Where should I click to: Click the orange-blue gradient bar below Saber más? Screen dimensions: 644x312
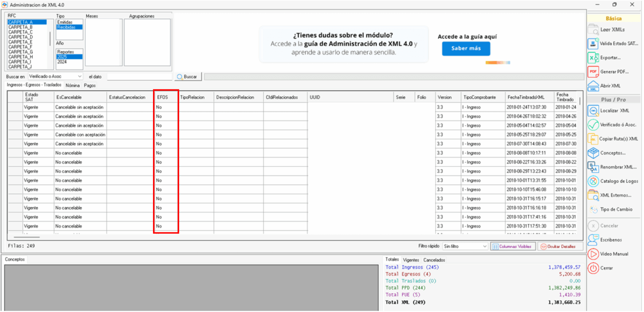point(498,62)
